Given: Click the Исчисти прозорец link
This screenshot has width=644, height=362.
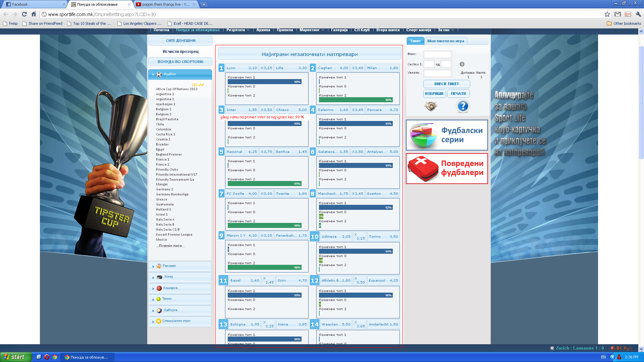Looking at the screenshot, I should pos(180,51).
